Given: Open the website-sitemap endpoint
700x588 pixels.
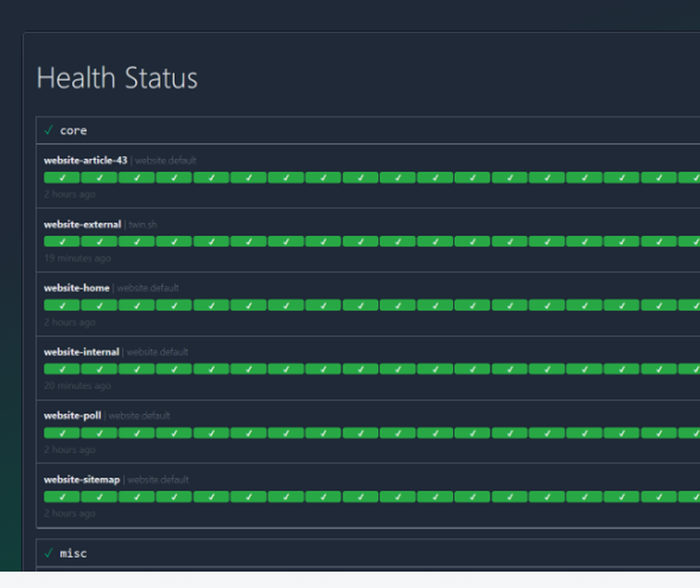Looking at the screenshot, I should coord(82,479).
